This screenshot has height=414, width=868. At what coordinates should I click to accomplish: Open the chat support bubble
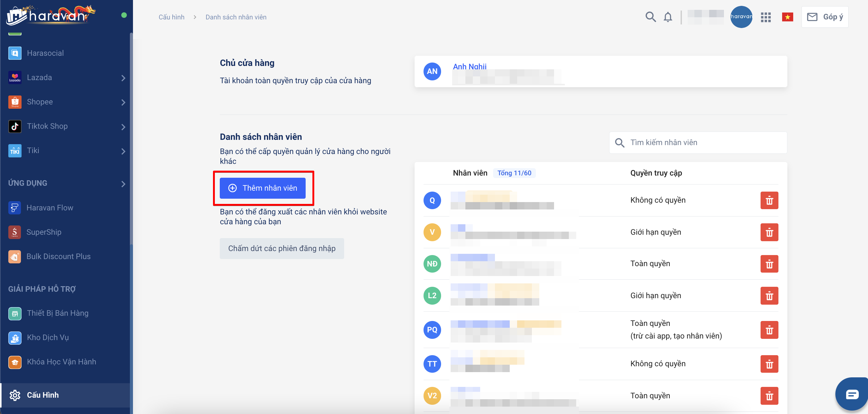(852, 394)
